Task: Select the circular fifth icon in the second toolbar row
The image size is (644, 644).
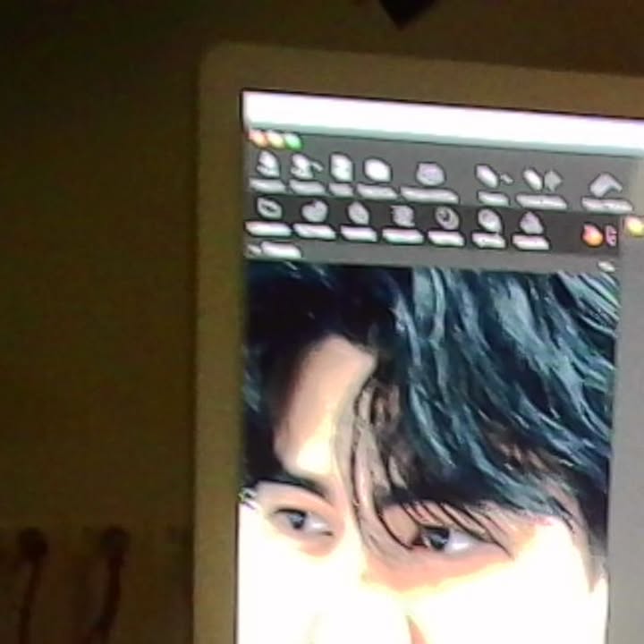Action: pos(445,218)
